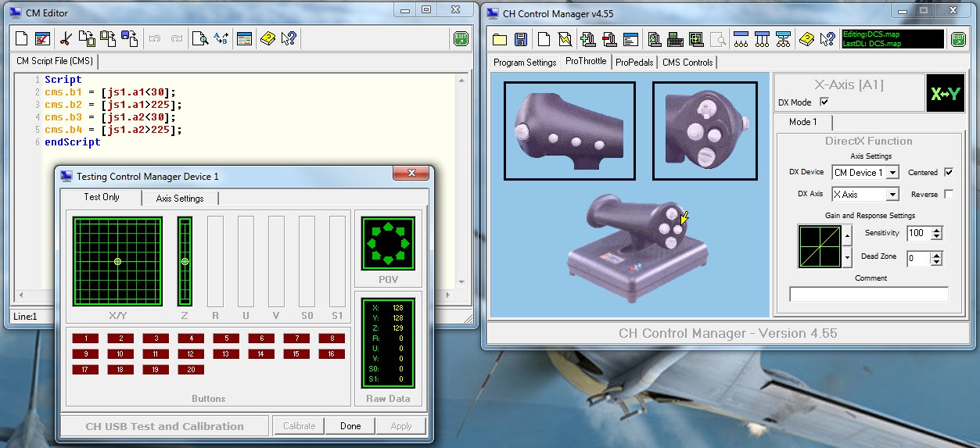
Task: Open the DX Device dropdown
Action: (892, 172)
